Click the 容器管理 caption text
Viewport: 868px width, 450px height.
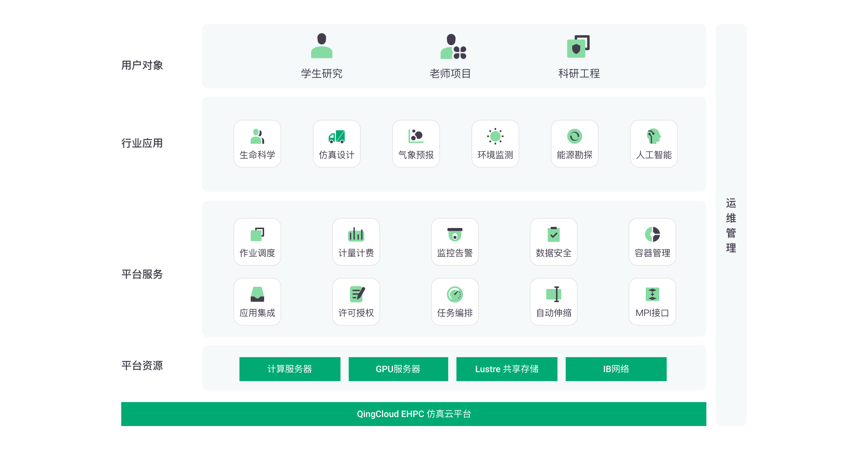652,253
